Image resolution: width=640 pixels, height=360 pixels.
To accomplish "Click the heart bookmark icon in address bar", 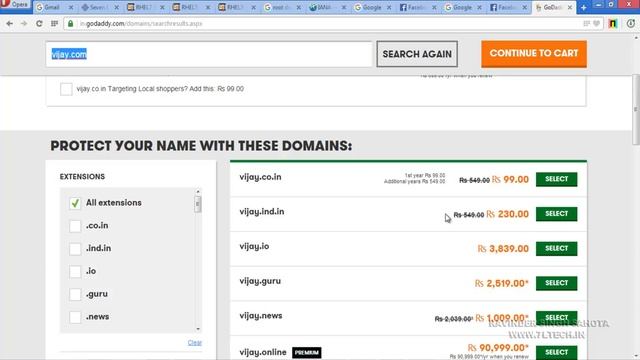I will coord(596,24).
